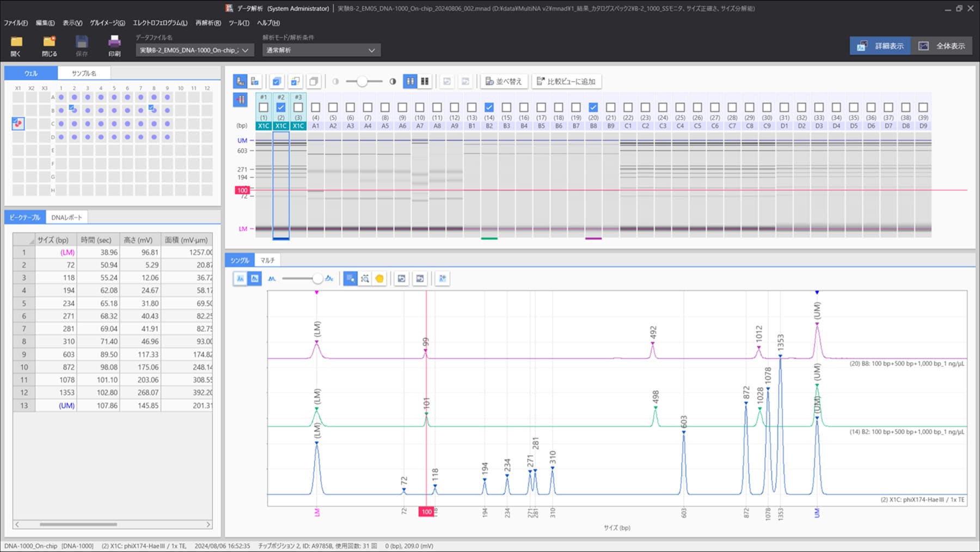The width and height of the screenshot is (980, 552).
Task: Uncheck the lane (20) B8 checkbox
Action: click(593, 107)
